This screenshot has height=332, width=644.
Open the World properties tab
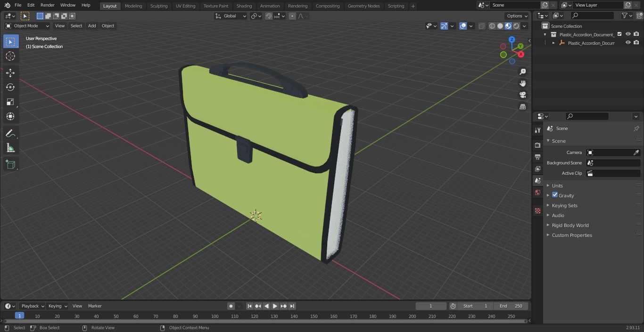coord(537,193)
